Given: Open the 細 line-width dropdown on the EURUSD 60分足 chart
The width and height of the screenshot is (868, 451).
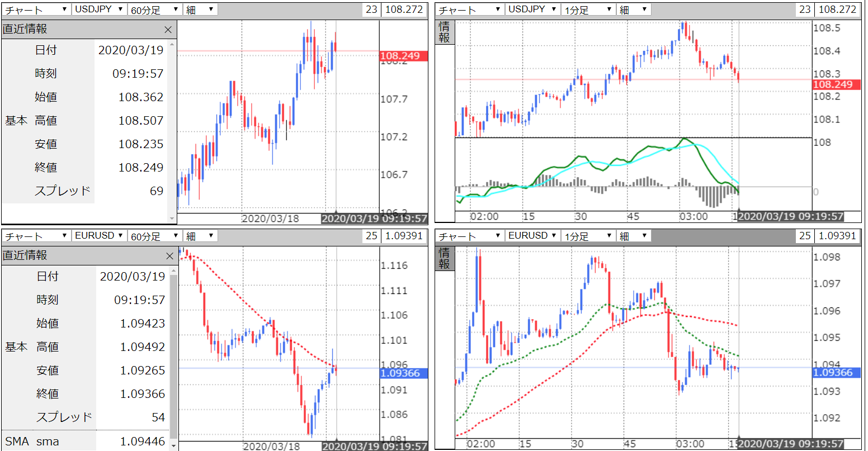Looking at the screenshot, I should point(200,236).
